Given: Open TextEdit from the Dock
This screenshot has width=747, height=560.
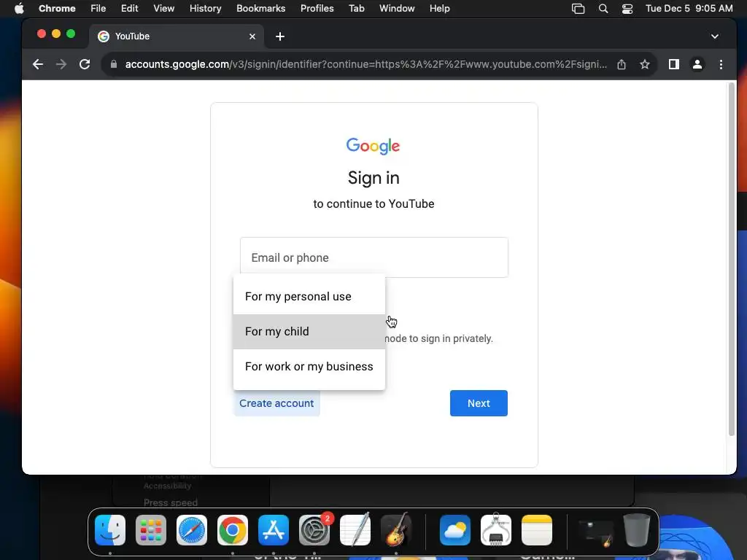Looking at the screenshot, I should click(x=355, y=530).
